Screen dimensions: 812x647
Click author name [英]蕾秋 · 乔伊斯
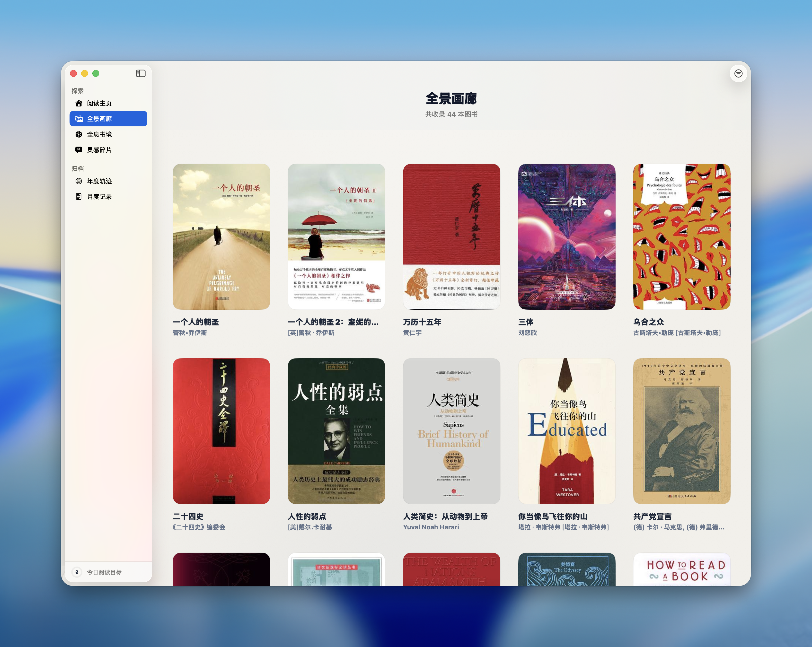[311, 332]
